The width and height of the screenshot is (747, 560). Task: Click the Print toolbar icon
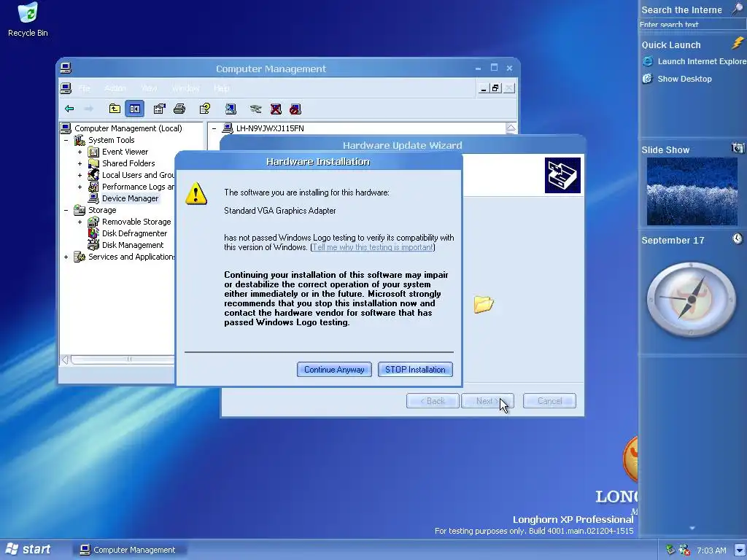179,109
